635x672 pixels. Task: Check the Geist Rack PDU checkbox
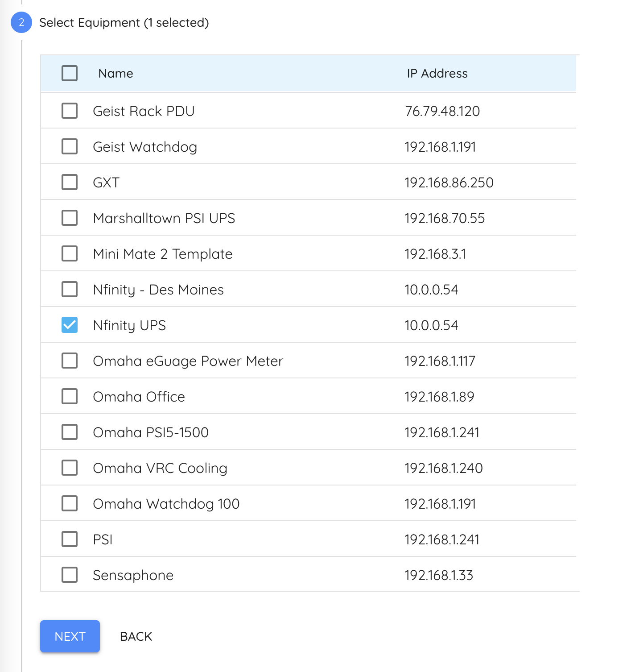(x=70, y=111)
